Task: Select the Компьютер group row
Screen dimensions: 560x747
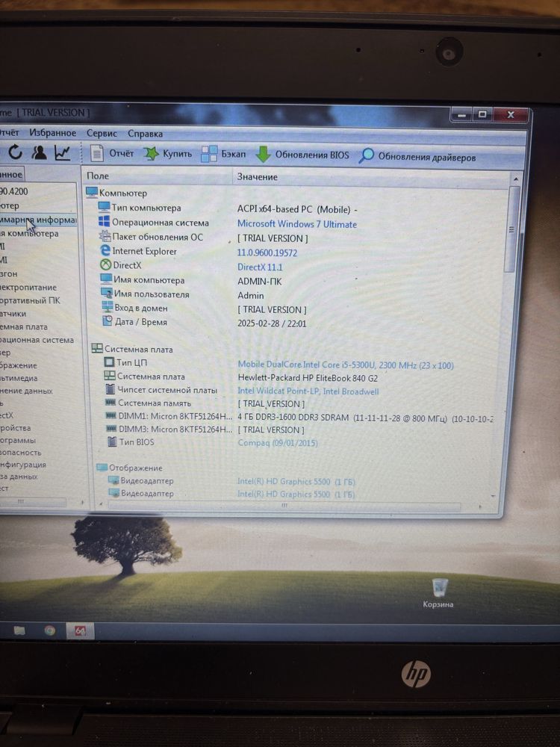Action: (x=116, y=193)
